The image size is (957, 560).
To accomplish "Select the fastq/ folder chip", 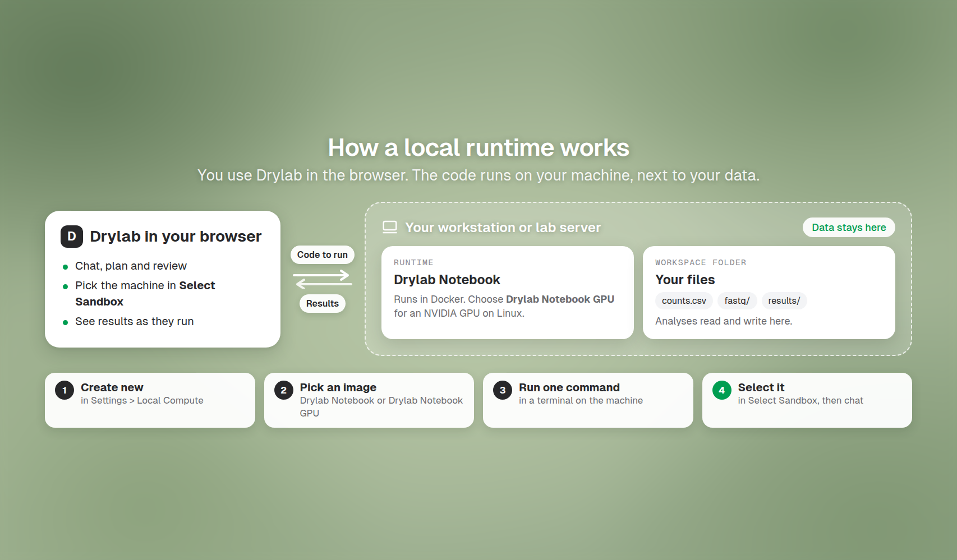I will tap(737, 300).
